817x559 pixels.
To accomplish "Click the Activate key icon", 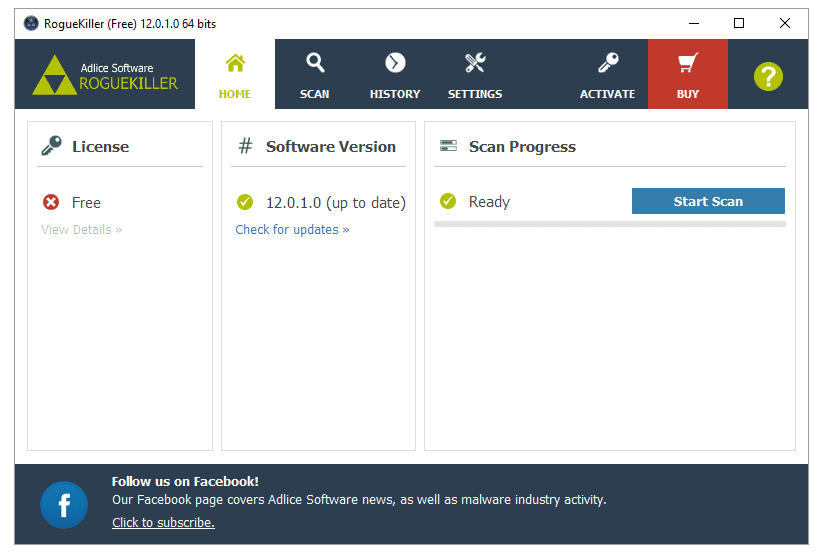I will tap(607, 64).
